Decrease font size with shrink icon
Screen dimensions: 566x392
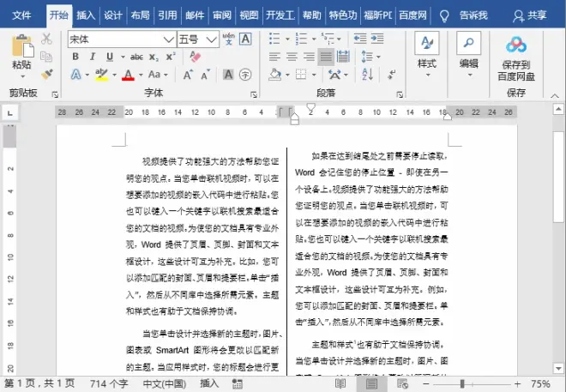point(206,75)
